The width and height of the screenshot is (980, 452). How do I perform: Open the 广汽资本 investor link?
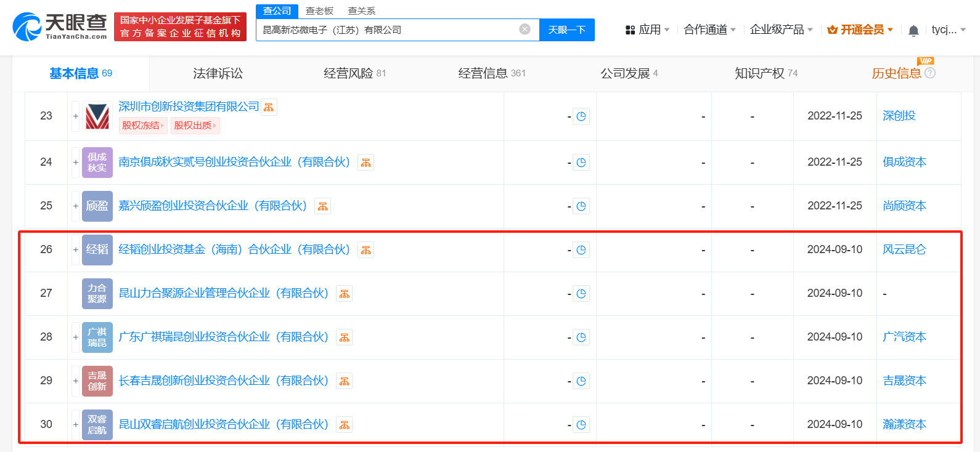[x=904, y=337]
